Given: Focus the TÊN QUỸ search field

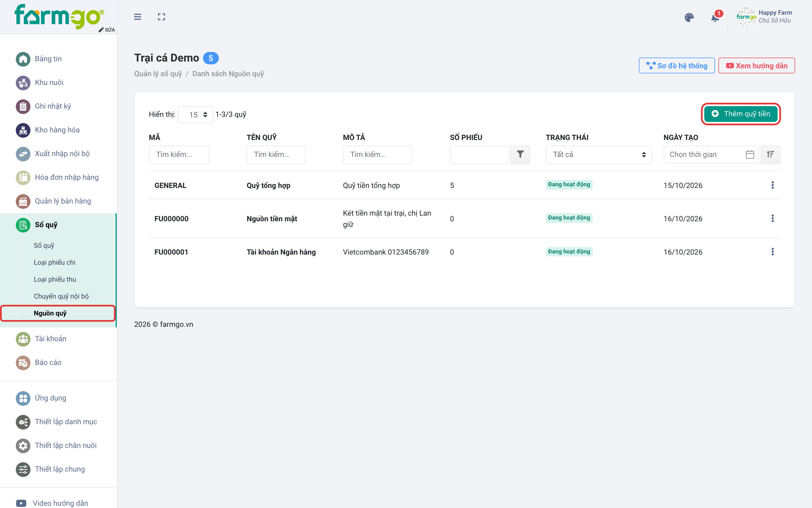Looking at the screenshot, I should point(276,155).
